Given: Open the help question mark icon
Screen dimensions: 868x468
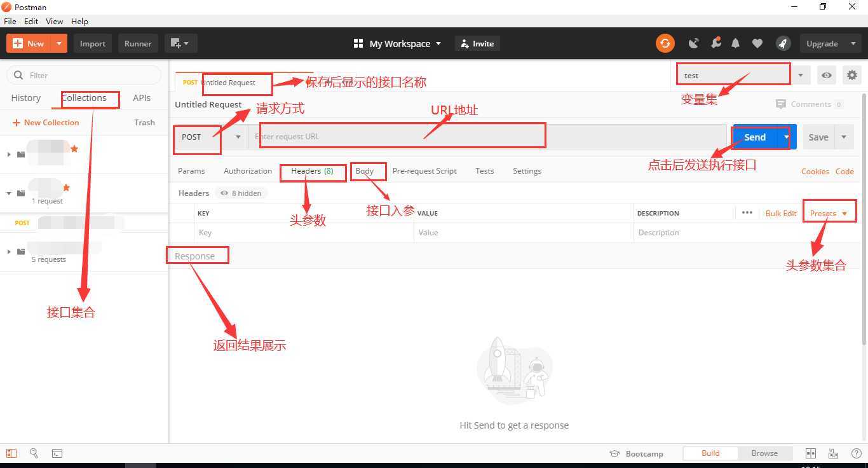Looking at the screenshot, I should [856, 453].
